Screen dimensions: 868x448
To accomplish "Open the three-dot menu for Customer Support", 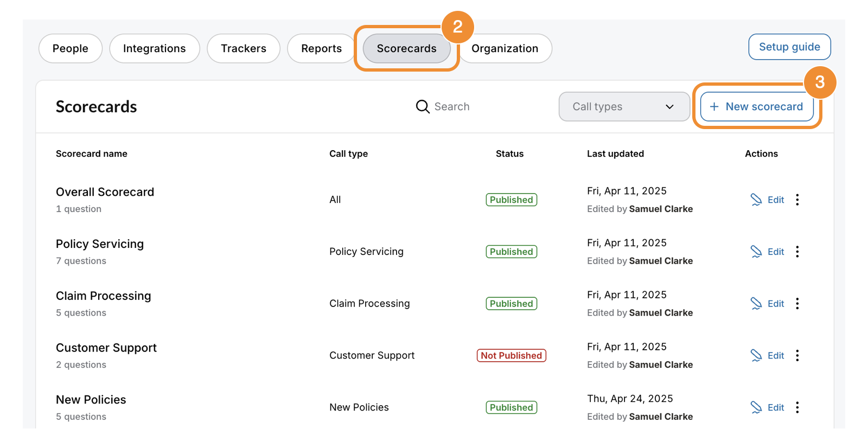I will pyautogui.click(x=797, y=356).
